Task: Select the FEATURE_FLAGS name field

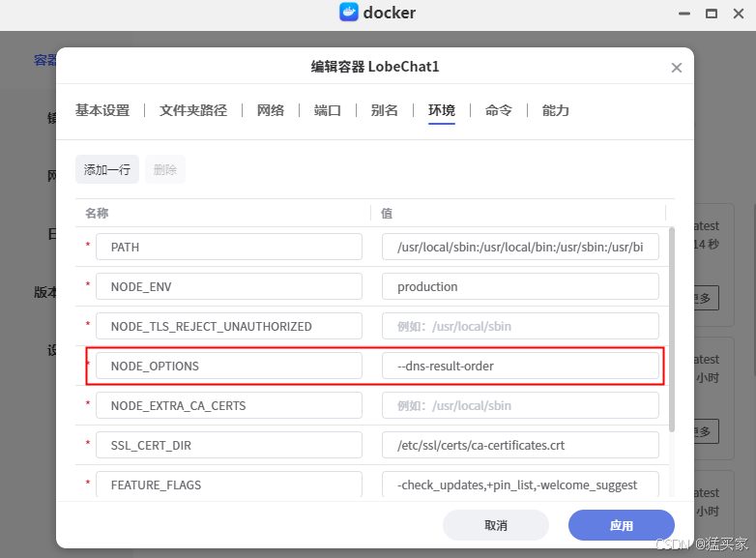Action: [x=229, y=485]
